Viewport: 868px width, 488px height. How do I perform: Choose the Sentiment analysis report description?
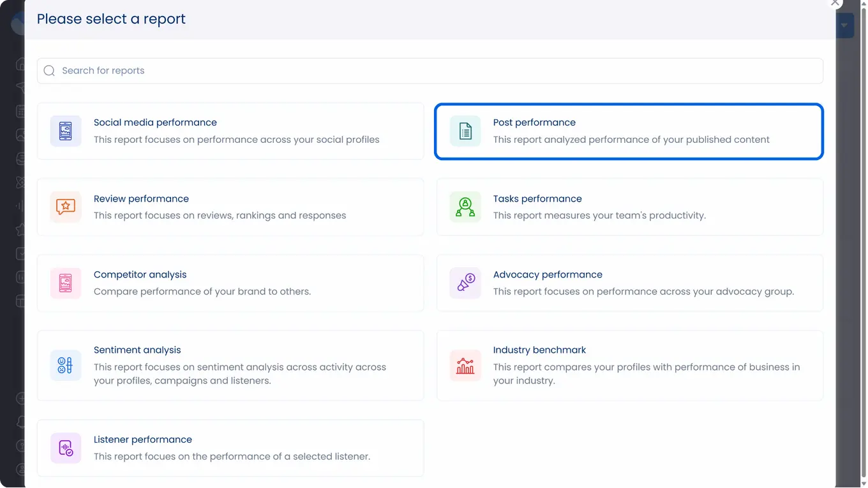click(x=240, y=374)
